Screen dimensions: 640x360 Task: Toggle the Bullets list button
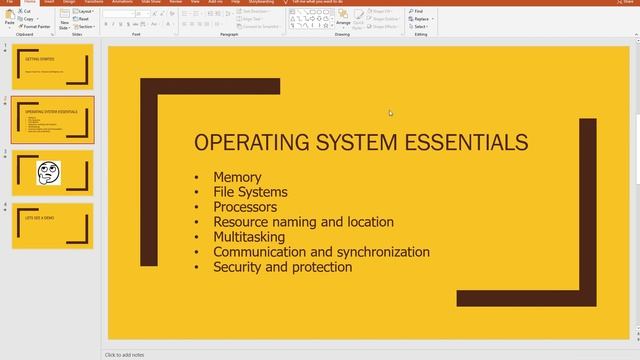185,14
